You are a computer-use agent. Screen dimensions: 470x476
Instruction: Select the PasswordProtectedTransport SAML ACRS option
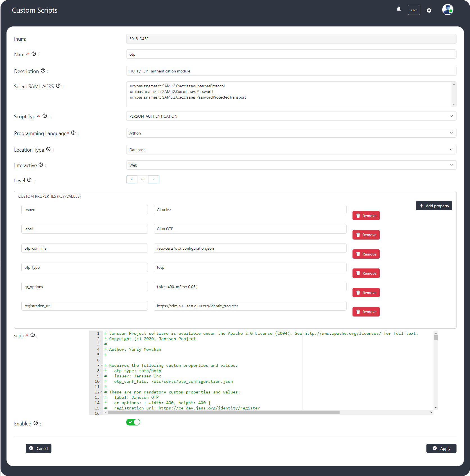coord(188,97)
